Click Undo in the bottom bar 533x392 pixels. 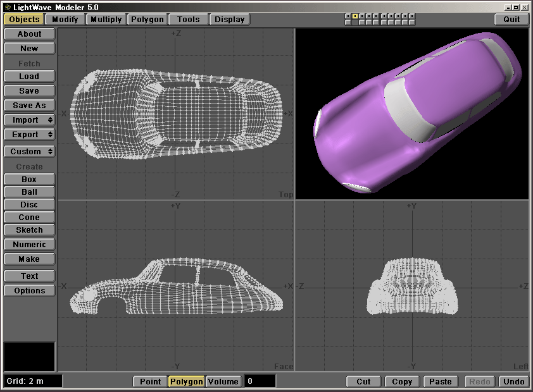click(x=513, y=381)
